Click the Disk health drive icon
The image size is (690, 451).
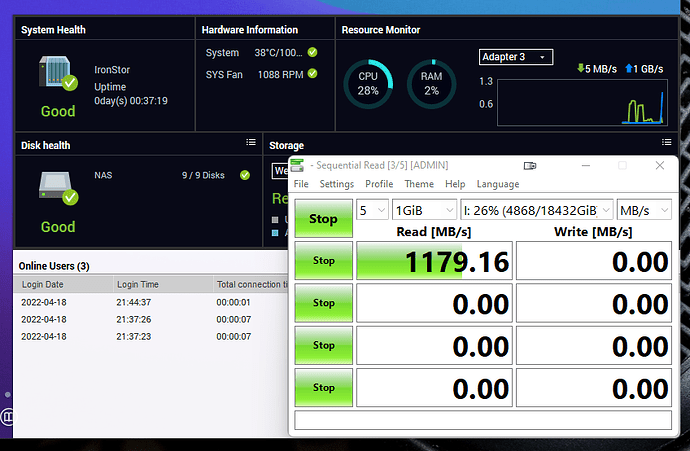coord(58,188)
